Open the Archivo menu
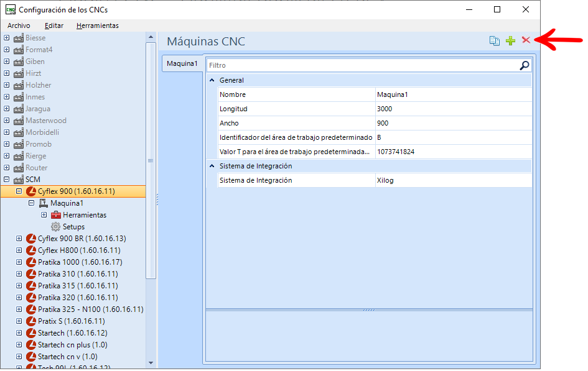Screen dimensions: 588x371 click(19, 25)
